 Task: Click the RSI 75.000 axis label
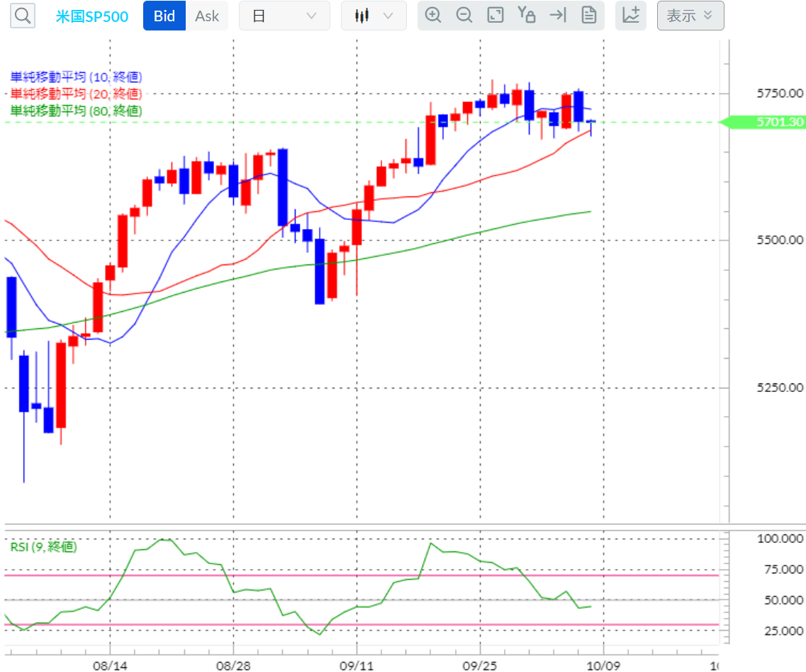(x=783, y=569)
